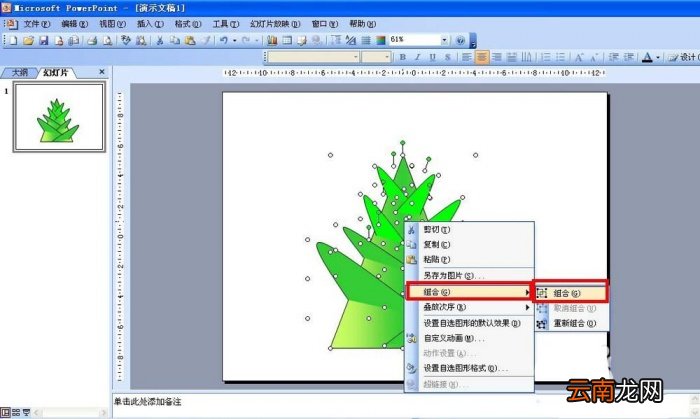Screen dimensions: 700x419
Task: Click the Insert Chart icon
Action: (272, 41)
